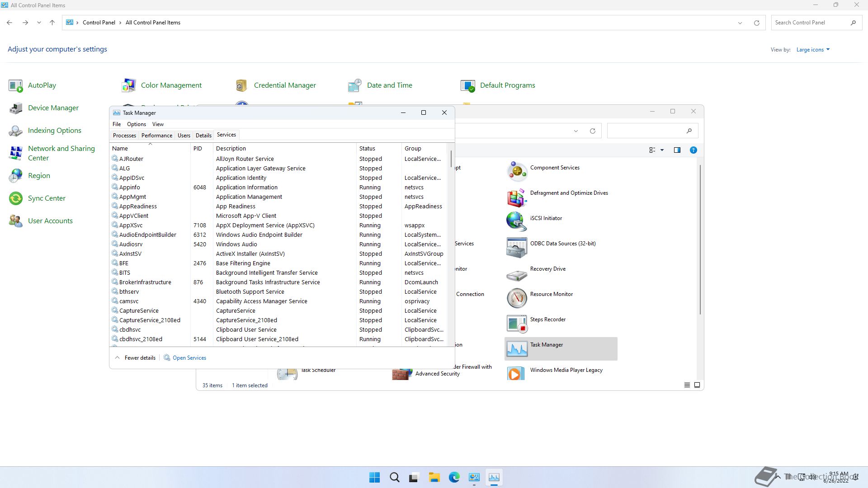Open Network and Sharing Center icon
This screenshot has width=868, height=488.
tap(16, 153)
